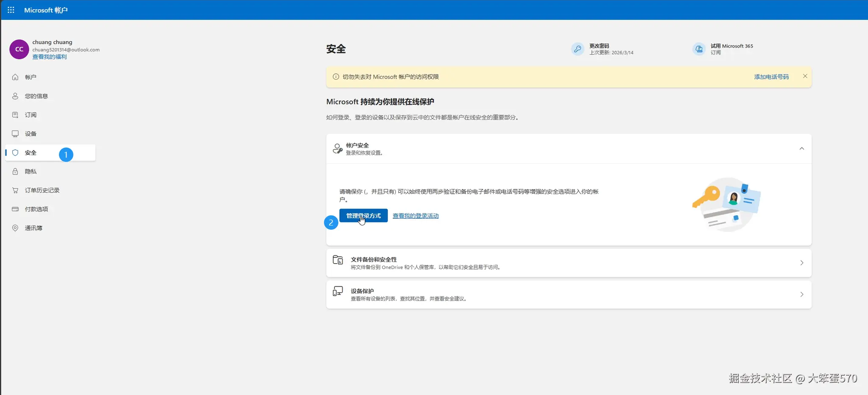Open 订单历史记录 in the sidebar
This screenshot has width=868, height=395.
[x=50, y=190]
